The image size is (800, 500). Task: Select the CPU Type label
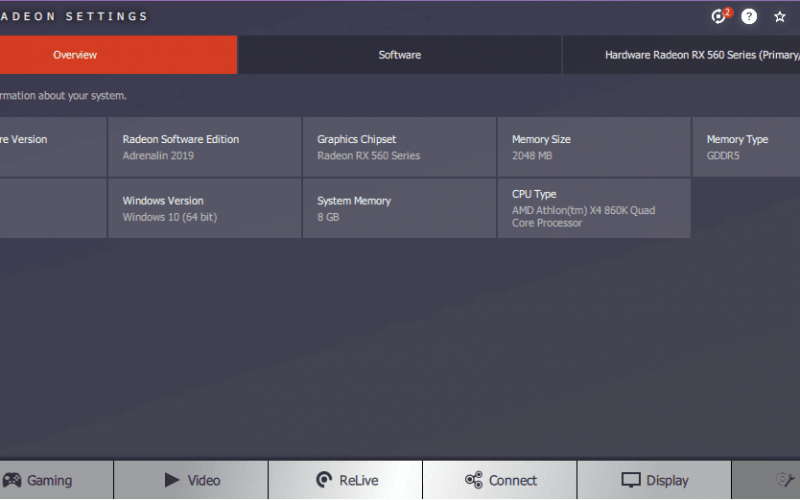click(534, 194)
